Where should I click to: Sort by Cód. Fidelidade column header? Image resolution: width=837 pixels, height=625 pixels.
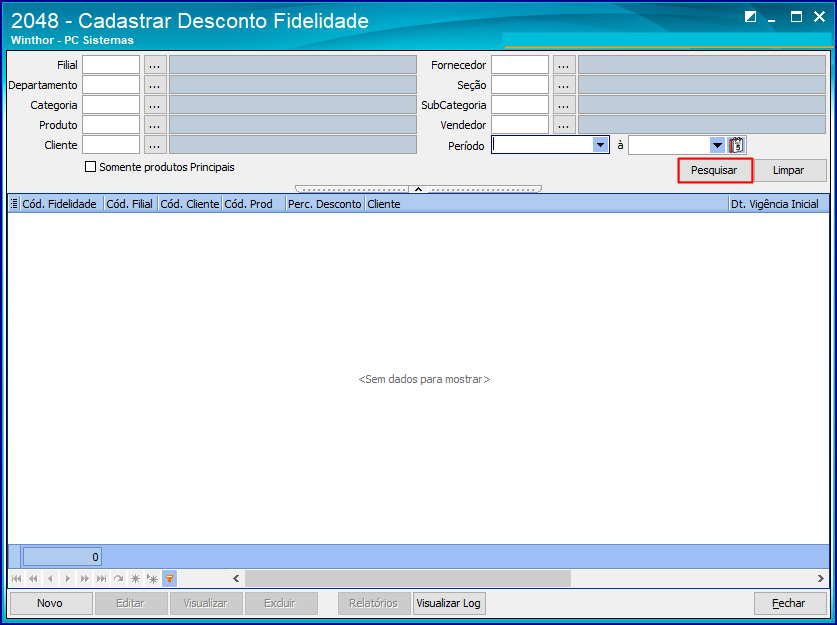coord(59,204)
